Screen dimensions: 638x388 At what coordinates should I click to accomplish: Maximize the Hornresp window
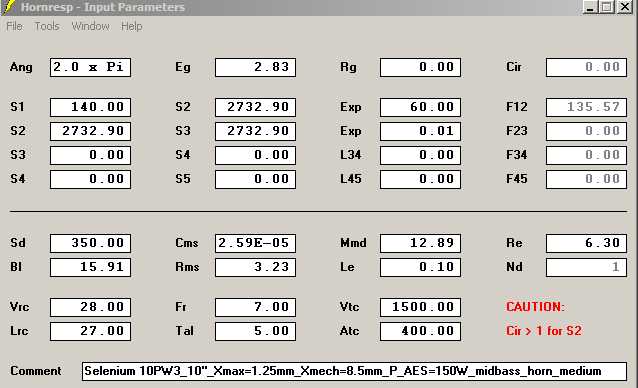(607, 7)
